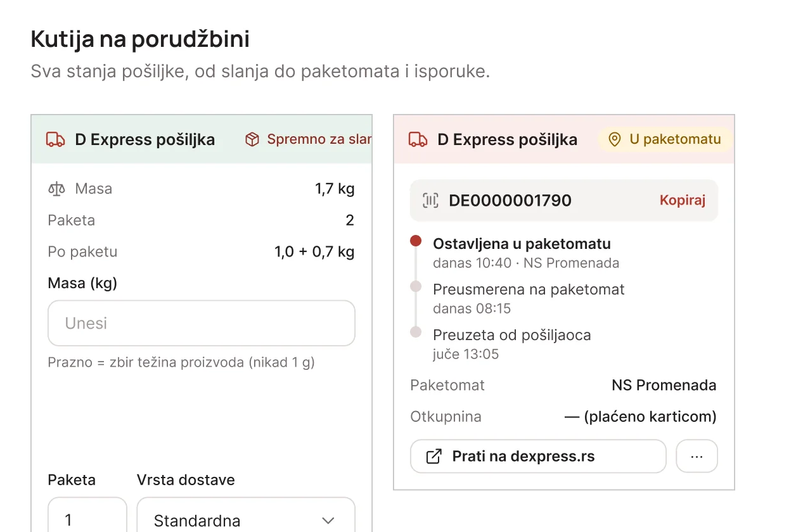Open Prati na dexpress.rs tracking link
The width and height of the screenshot is (796, 532).
pyautogui.click(x=538, y=457)
